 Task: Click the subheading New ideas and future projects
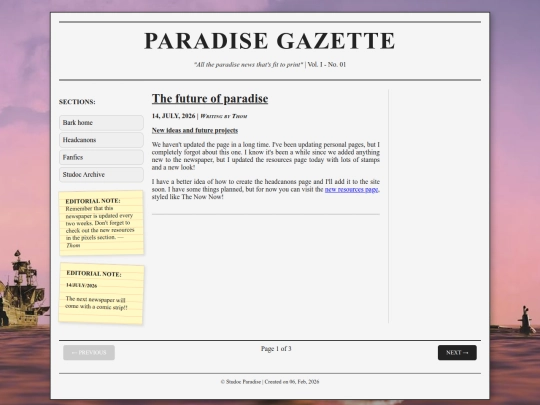tap(195, 131)
